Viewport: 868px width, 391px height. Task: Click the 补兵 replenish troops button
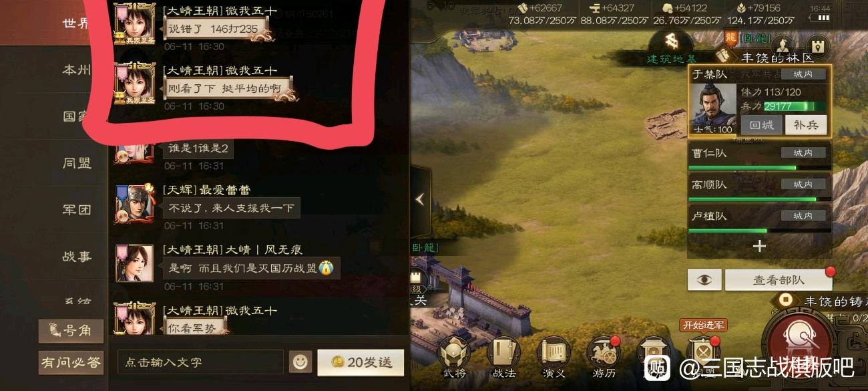coord(805,125)
